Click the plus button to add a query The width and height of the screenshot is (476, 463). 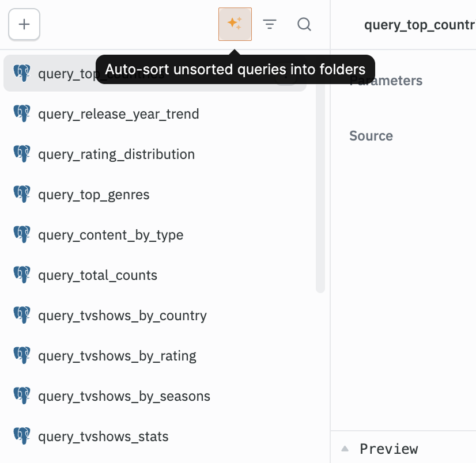24,24
